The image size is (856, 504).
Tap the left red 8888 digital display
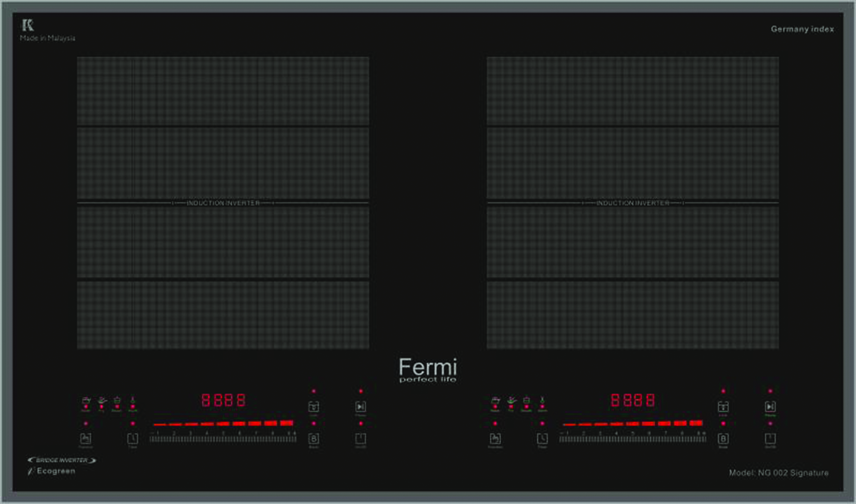[x=224, y=400]
